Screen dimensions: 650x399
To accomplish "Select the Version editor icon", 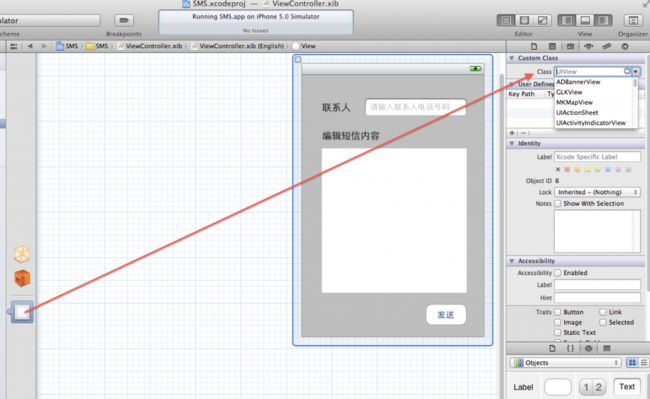I will [542, 20].
